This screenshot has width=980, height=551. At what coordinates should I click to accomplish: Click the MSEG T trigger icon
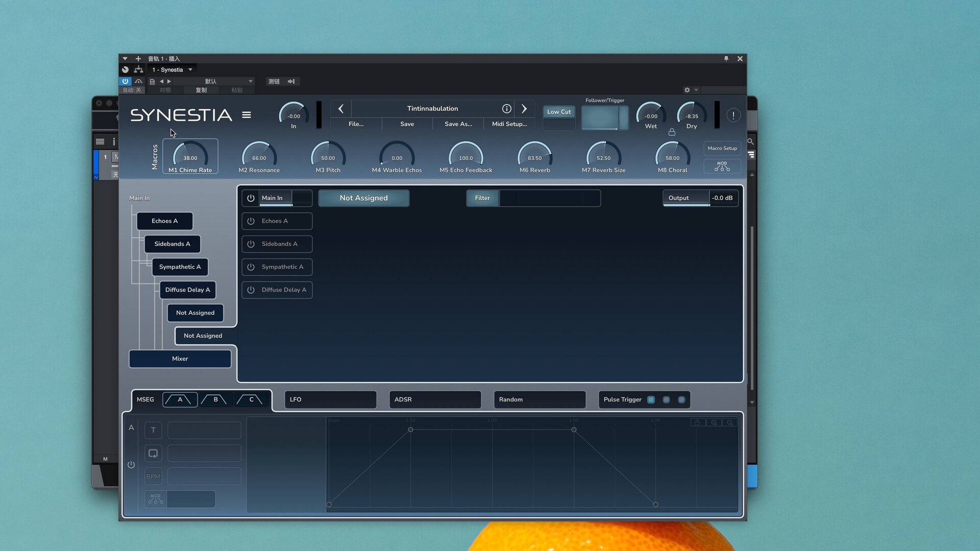tap(153, 430)
